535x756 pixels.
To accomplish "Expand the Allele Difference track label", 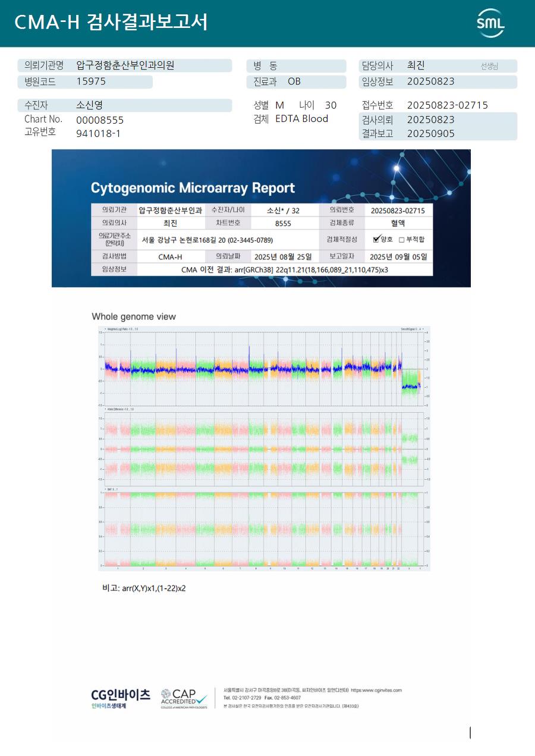I will [119, 409].
